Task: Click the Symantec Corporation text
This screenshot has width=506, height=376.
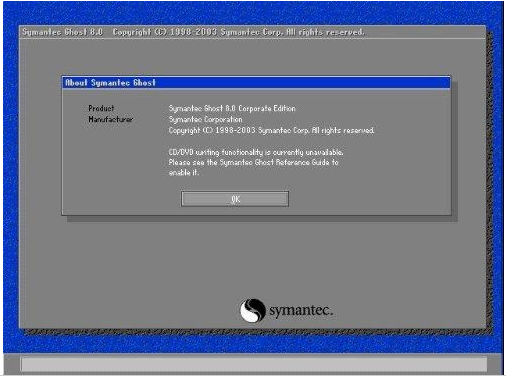Action: point(205,119)
